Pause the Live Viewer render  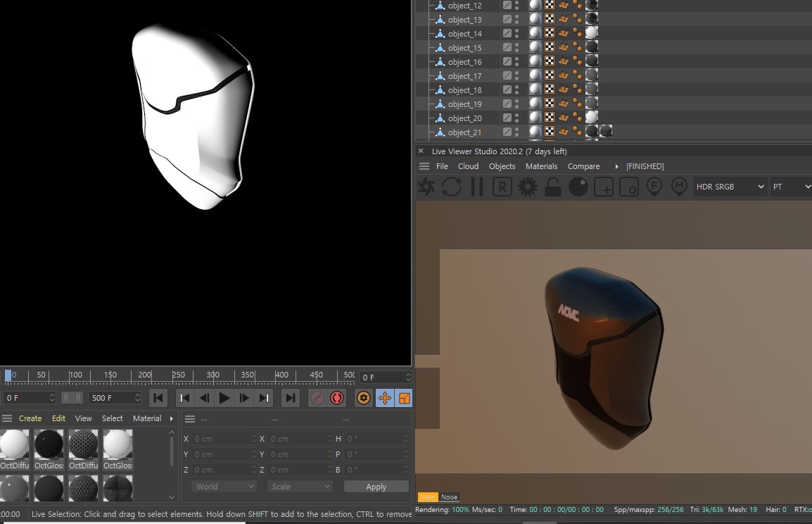[x=477, y=187]
